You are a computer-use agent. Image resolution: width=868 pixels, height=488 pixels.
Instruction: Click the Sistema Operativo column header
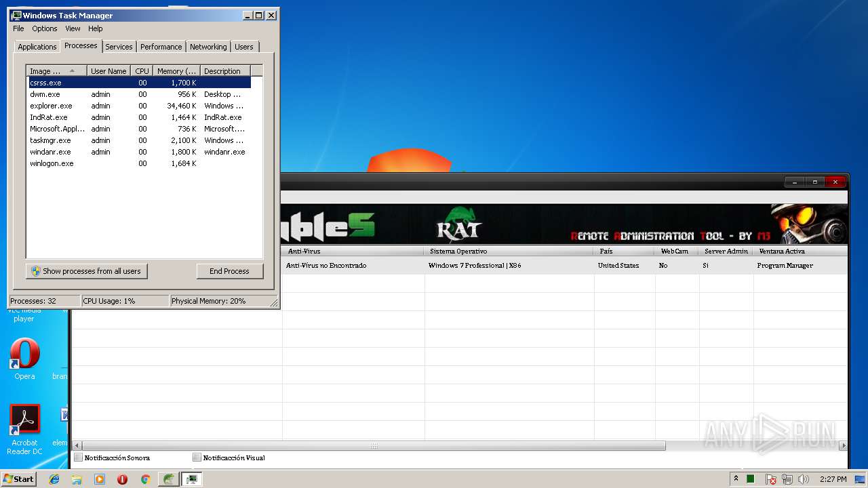[509, 251]
